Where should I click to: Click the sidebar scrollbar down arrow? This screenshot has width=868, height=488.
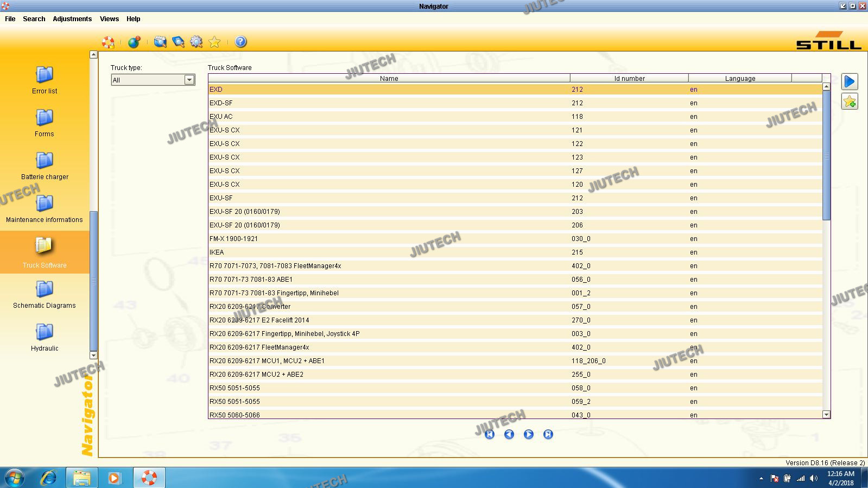pos(93,355)
